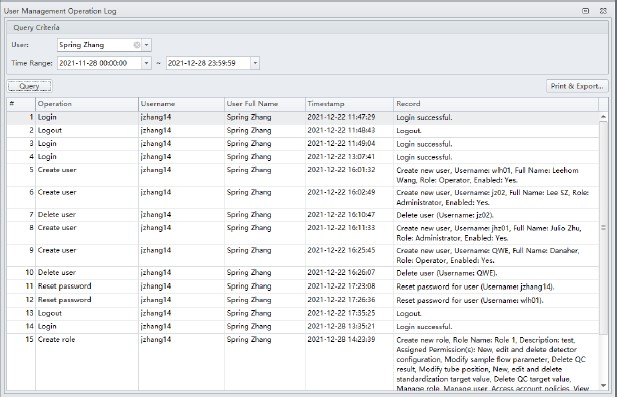Click the scroll up arrow of the log table
617x397 pixels.
point(603,117)
